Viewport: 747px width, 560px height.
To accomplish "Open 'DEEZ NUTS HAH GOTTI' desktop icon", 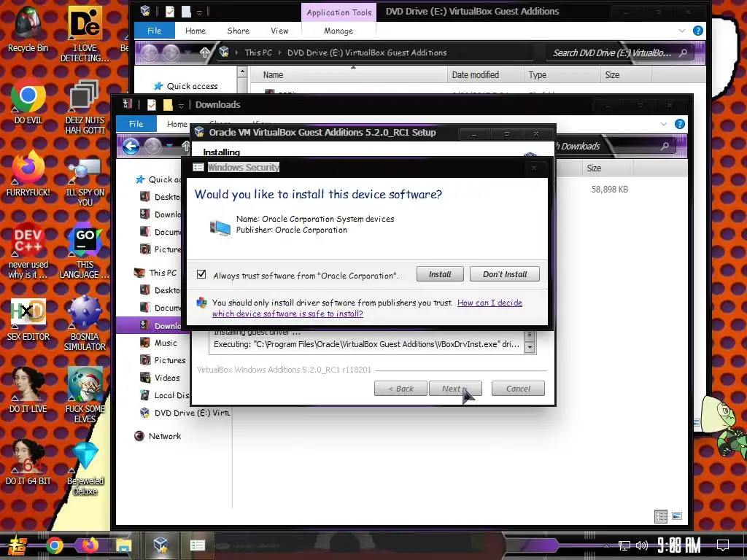I will pyautogui.click(x=85, y=107).
